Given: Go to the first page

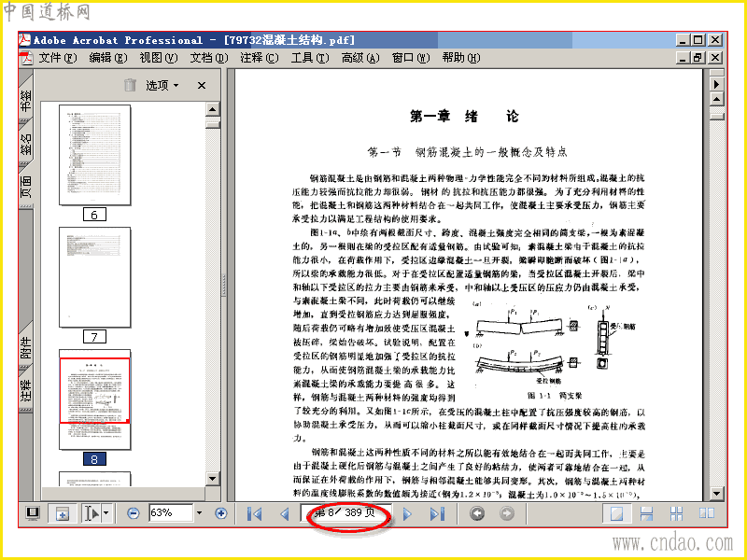Looking at the screenshot, I should point(255,514).
